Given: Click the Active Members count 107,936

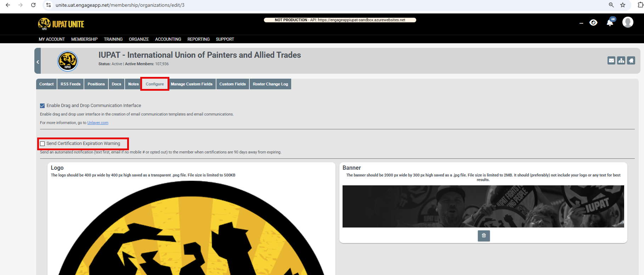Looking at the screenshot, I should 162,64.
